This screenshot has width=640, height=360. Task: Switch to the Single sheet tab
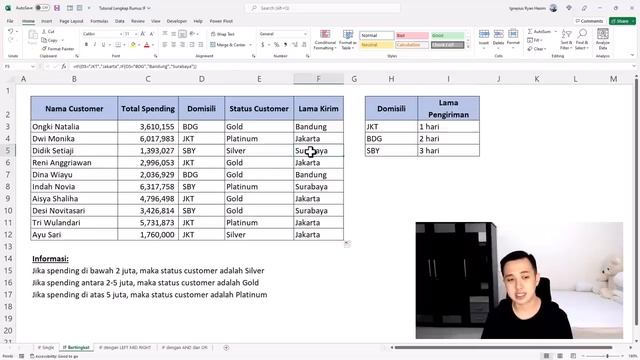tap(46, 348)
